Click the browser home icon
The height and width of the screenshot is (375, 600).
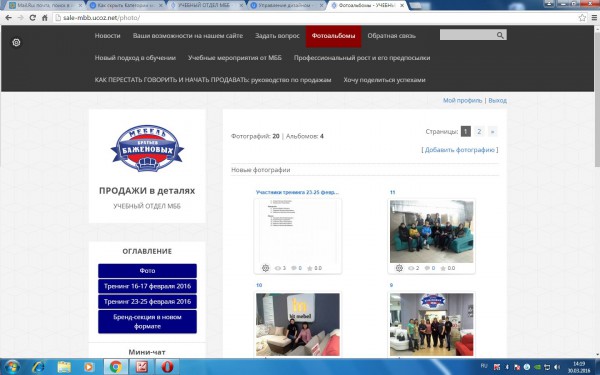coord(45,18)
